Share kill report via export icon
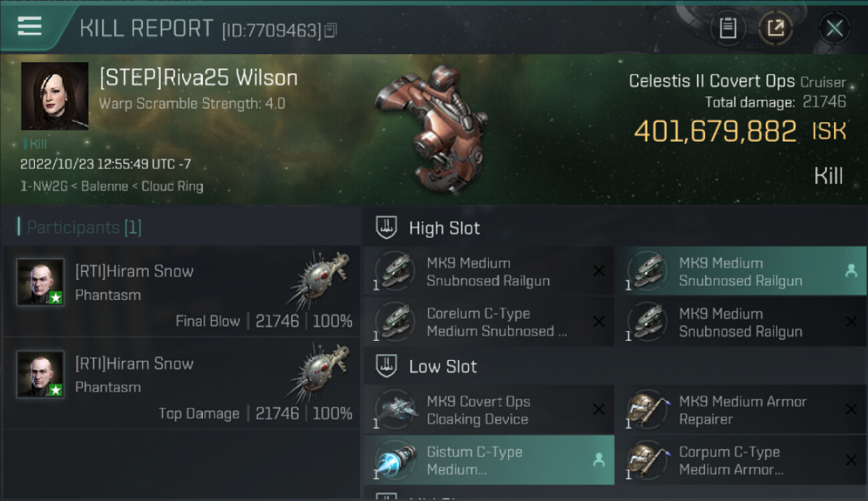The image size is (868, 501). click(776, 29)
